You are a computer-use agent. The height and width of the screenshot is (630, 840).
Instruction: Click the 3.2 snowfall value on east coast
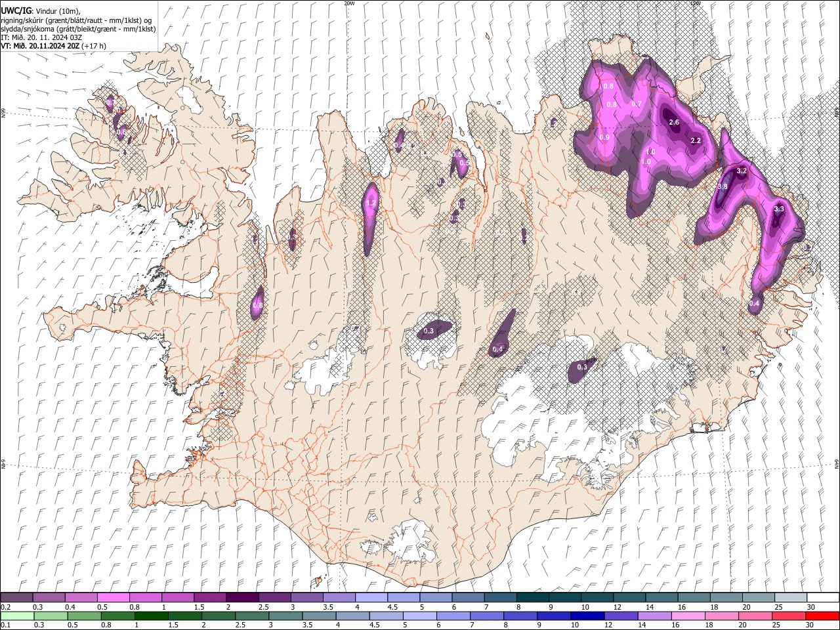click(x=742, y=171)
